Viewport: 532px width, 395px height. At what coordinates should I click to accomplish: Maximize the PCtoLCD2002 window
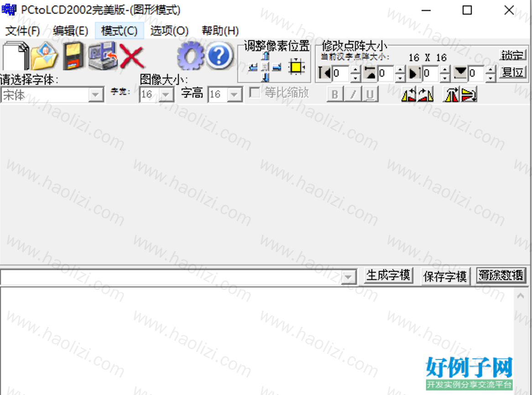point(467,10)
